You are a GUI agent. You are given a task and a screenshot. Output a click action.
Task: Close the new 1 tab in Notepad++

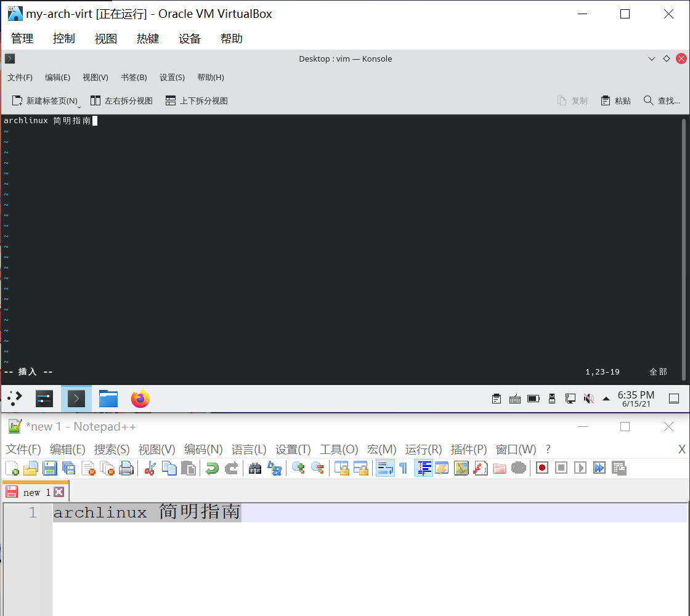tap(59, 492)
